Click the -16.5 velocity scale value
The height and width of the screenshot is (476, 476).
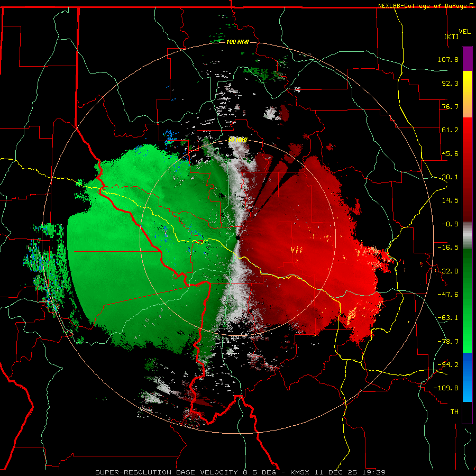pos(448,248)
